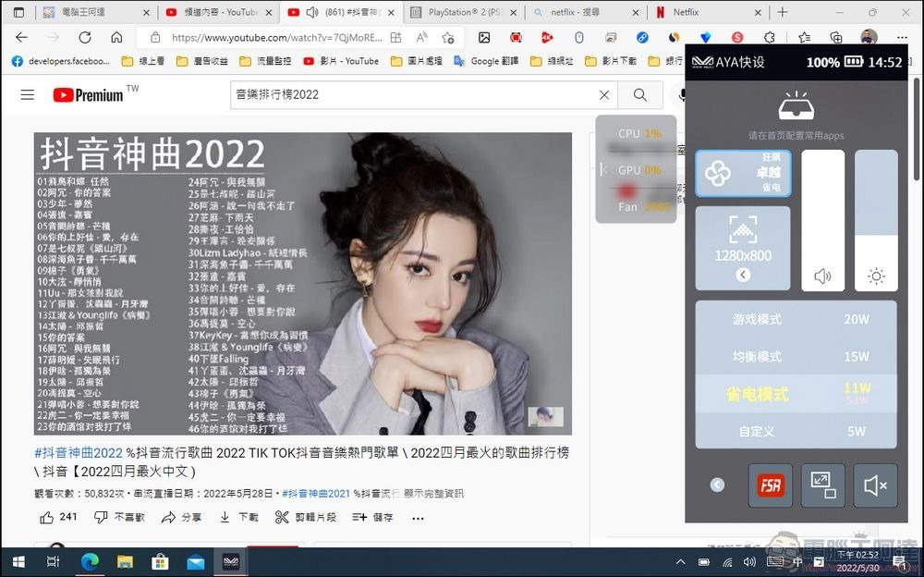This screenshot has height=577, width=924.
Task: Open the 流量監控 bookmarks folder
Action: click(x=265, y=61)
